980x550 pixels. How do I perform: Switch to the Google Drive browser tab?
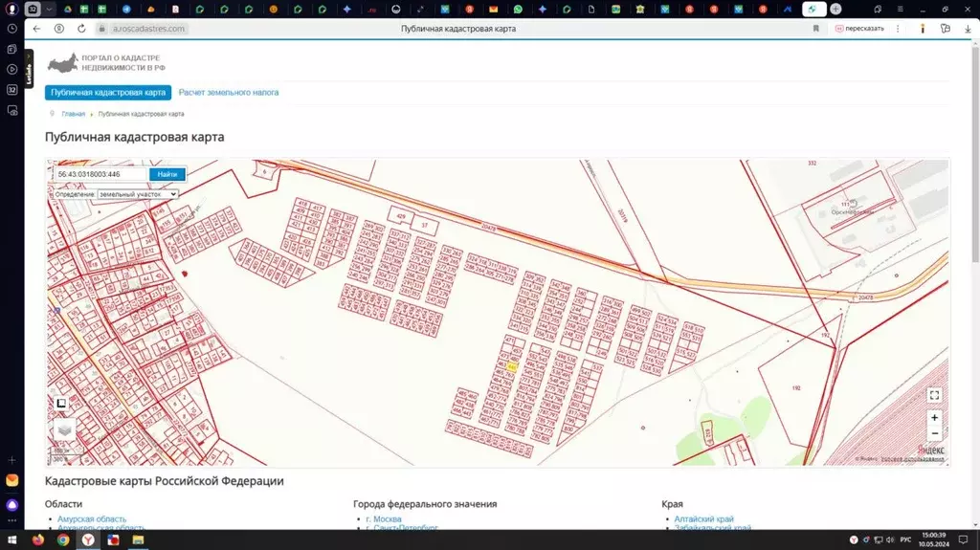68,10
